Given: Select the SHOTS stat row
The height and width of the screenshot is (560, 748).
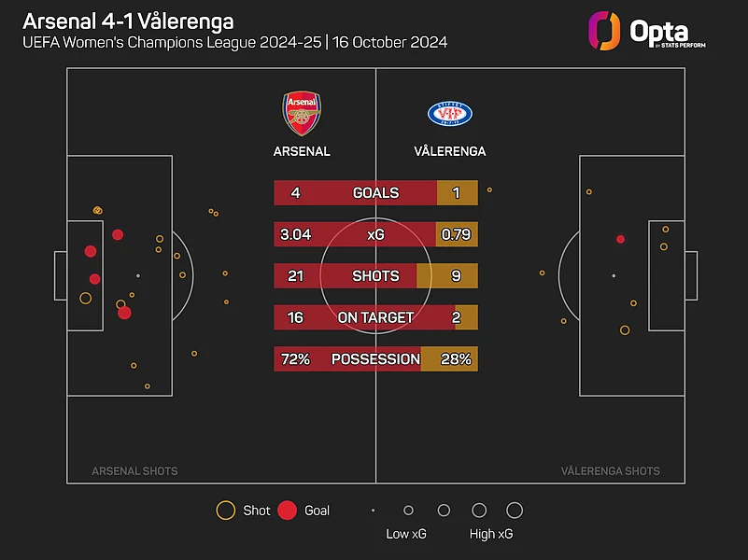Looking at the screenshot, I should [x=375, y=276].
